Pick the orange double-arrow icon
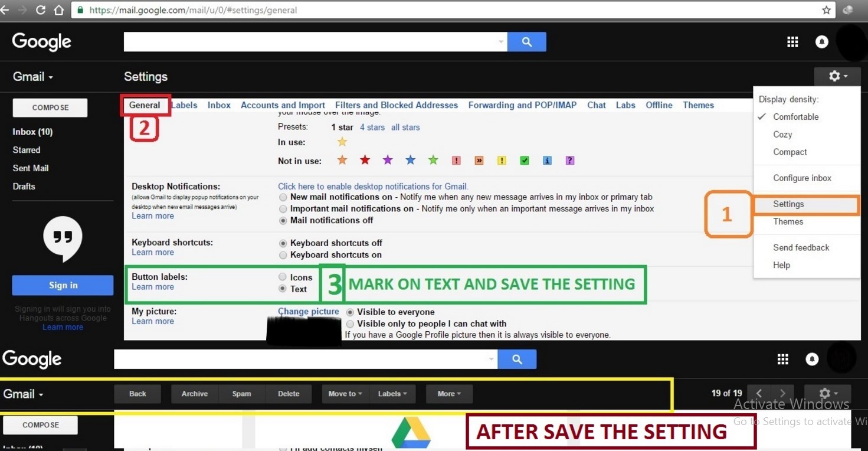 (x=479, y=161)
